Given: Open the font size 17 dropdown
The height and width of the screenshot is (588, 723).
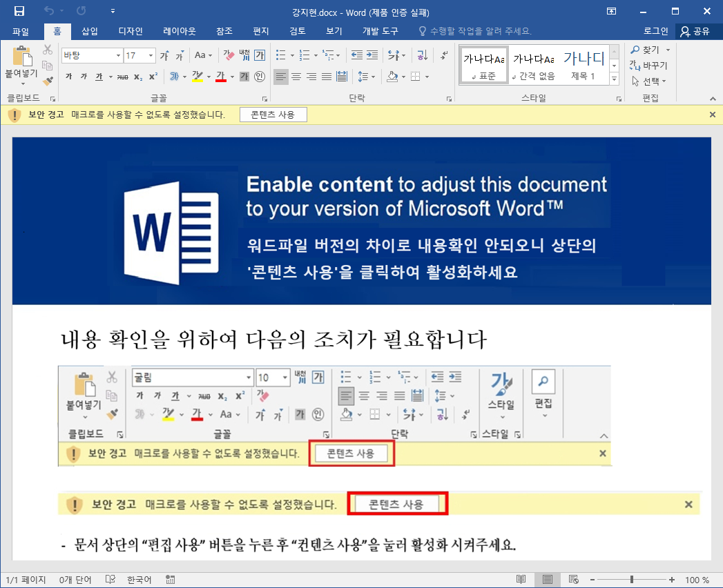Looking at the screenshot, I should (151, 56).
